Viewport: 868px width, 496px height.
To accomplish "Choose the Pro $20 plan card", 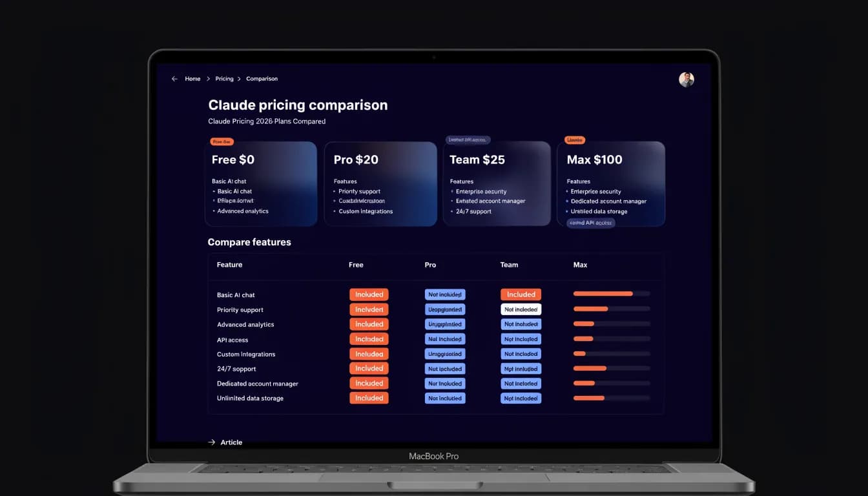I will click(380, 184).
